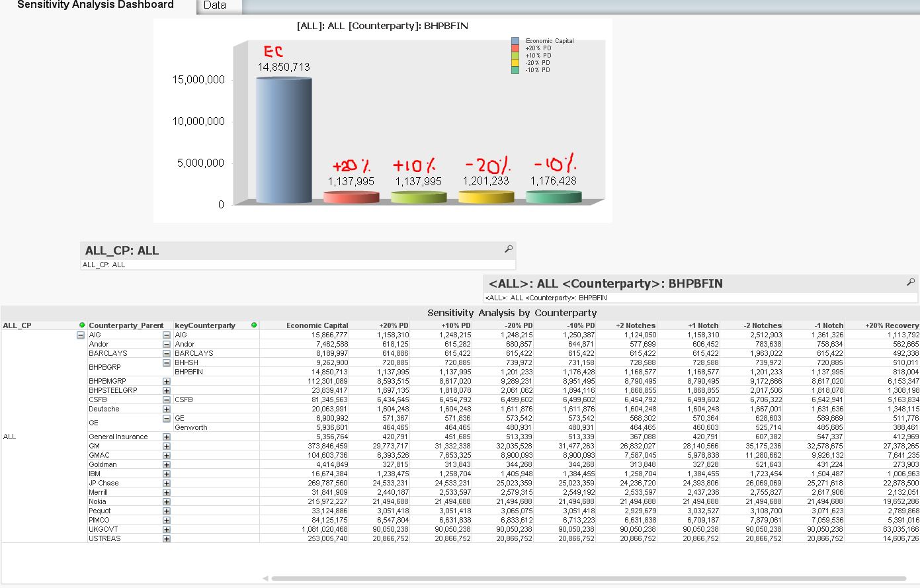
Task: Click the -20% PD legend color swatch
Action: pyautogui.click(x=515, y=63)
